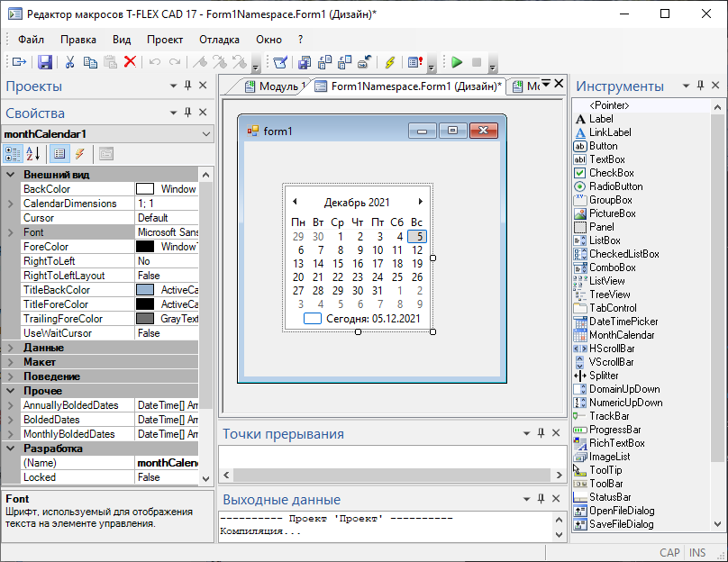Image resolution: width=728 pixels, height=562 pixels.
Task: Click the TitleBackColor color swatch
Action: click(145, 290)
